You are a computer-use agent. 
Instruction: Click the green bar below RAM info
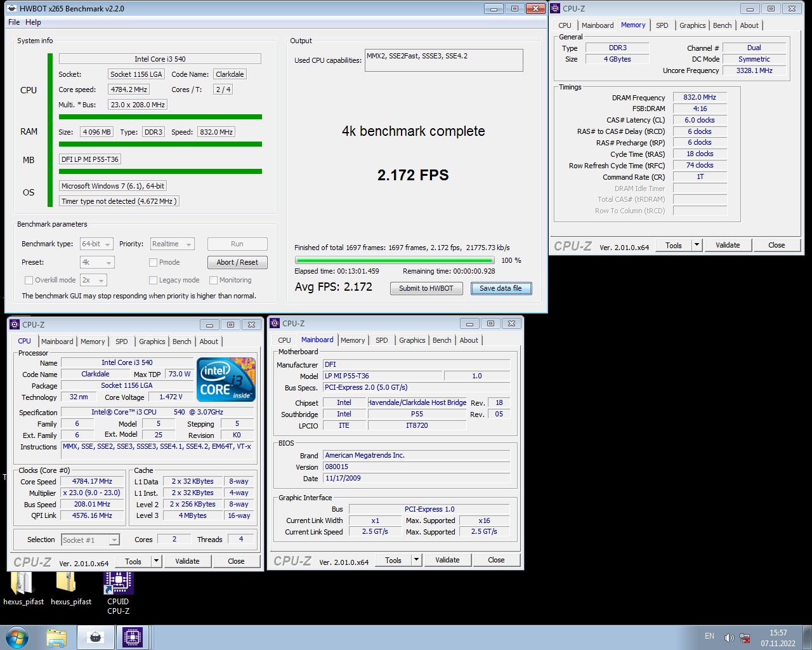point(160,144)
